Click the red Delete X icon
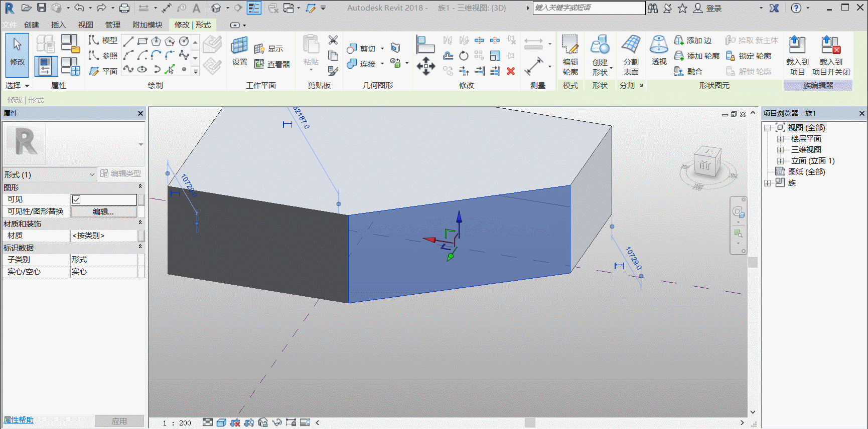This screenshot has height=429, width=868. point(511,71)
